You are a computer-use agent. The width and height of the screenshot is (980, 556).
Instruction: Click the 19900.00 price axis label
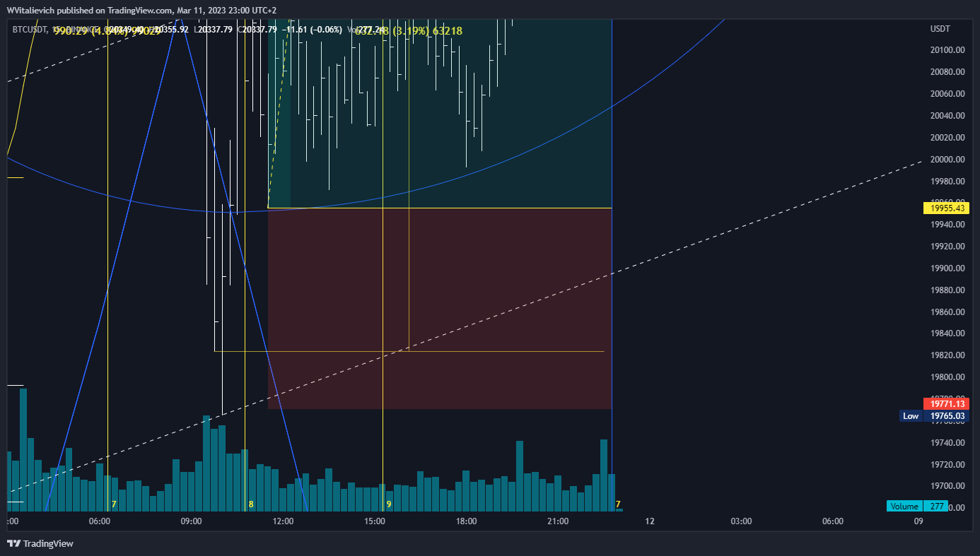click(x=948, y=268)
